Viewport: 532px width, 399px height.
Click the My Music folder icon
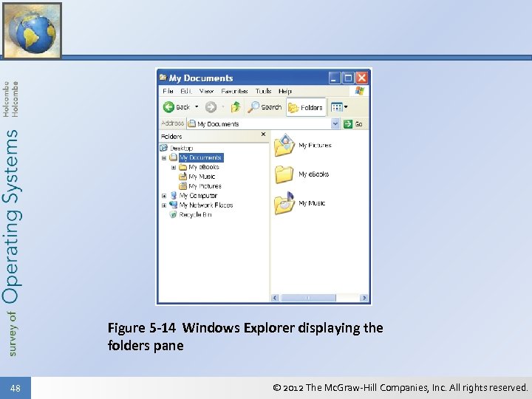point(284,203)
